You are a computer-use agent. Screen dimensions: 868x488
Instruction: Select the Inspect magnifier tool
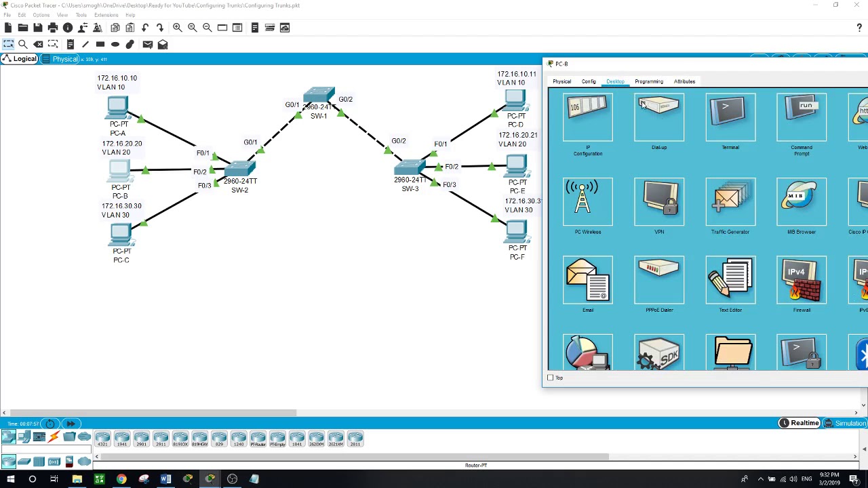(23, 44)
